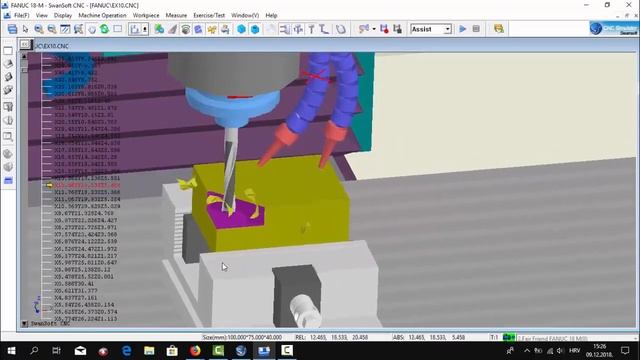Screen dimensions: 640x360
Task: Click the second blue hexagon solid icon
Action: coord(255,29)
